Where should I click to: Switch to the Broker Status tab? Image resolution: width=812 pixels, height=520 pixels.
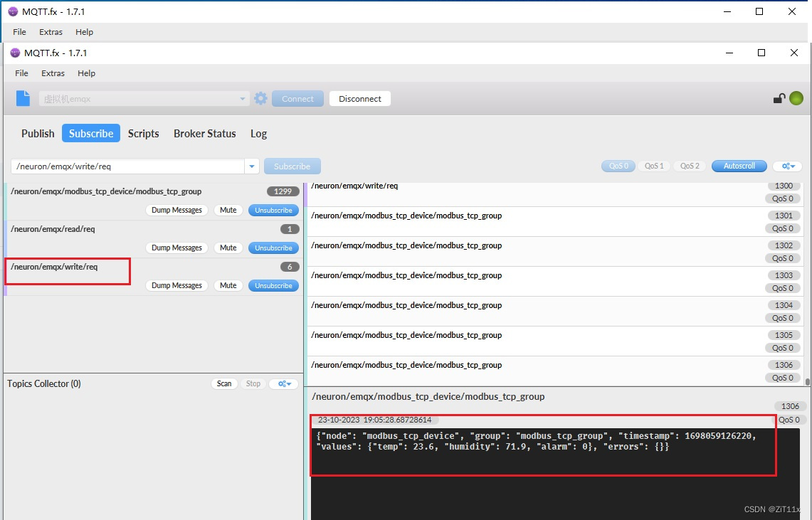coord(204,134)
